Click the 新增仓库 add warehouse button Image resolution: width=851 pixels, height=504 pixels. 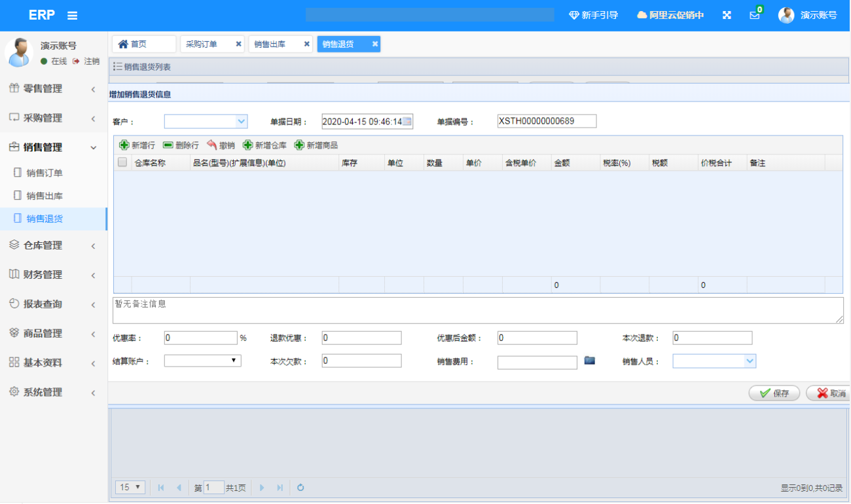(264, 145)
